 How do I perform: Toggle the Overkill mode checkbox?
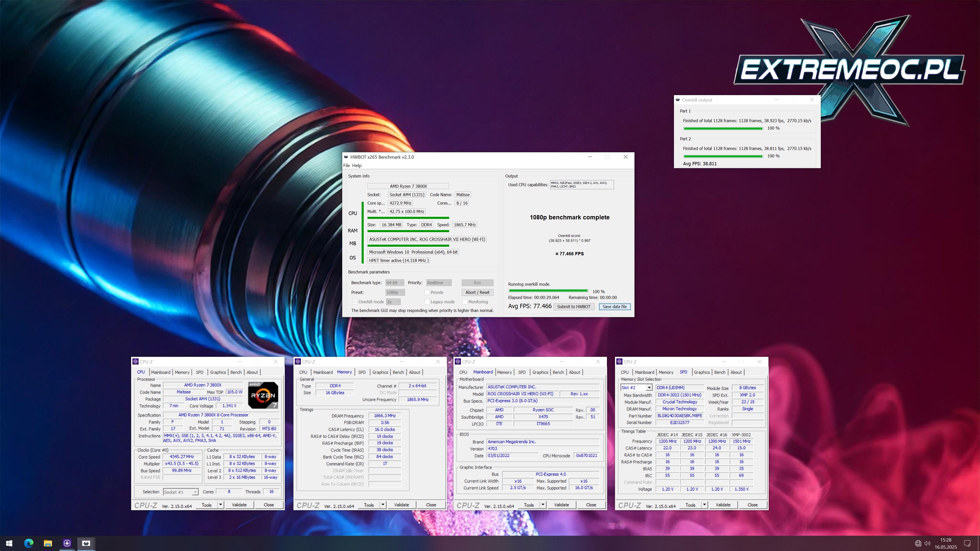[354, 302]
